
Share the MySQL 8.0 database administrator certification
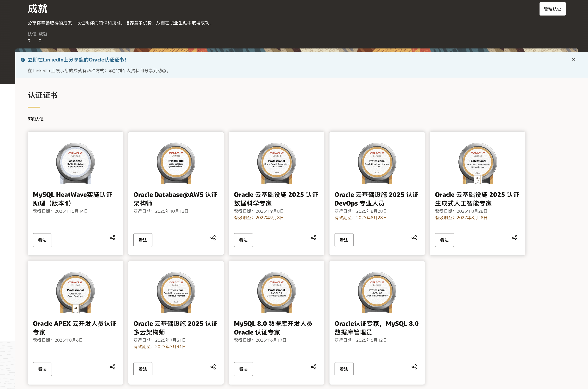414,367
